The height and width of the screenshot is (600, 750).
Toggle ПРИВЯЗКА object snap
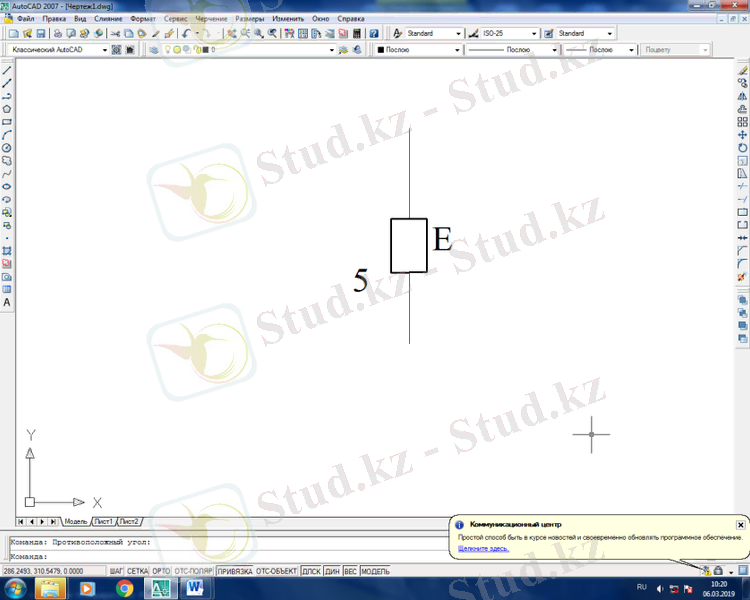[x=235, y=571]
